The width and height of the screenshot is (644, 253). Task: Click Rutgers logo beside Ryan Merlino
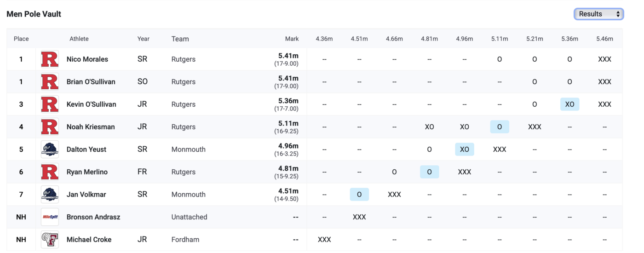(x=50, y=172)
